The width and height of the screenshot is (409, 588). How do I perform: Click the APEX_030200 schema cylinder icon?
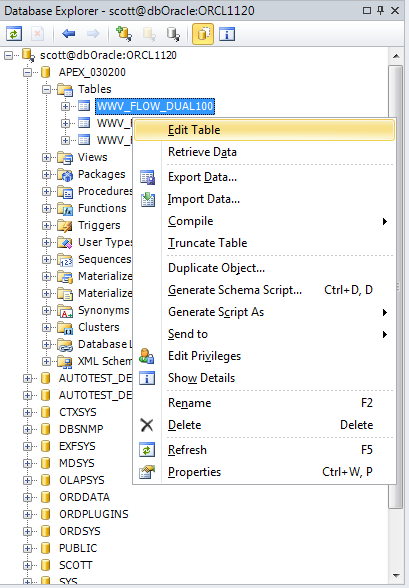pos(46,72)
